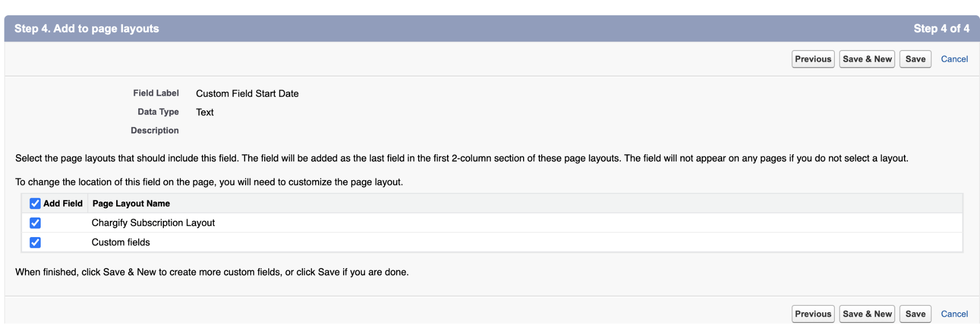Uncheck the Chargify Subscription Layout checkbox
The height and width of the screenshot is (324, 980).
(35, 223)
